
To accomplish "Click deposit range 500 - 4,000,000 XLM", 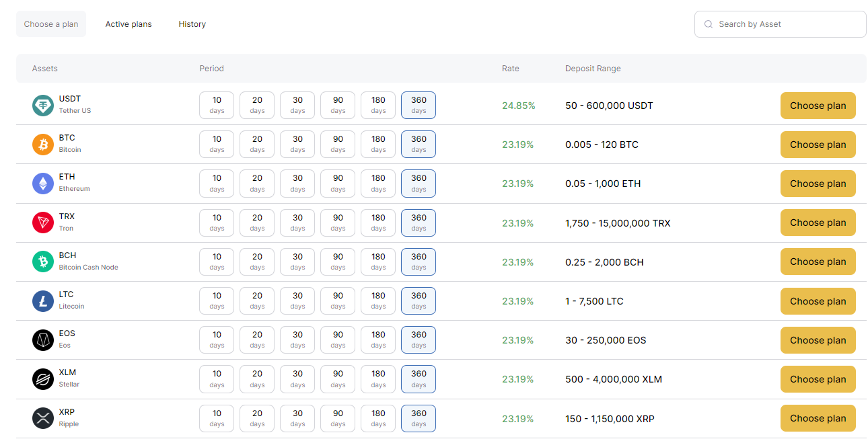I will coord(614,379).
